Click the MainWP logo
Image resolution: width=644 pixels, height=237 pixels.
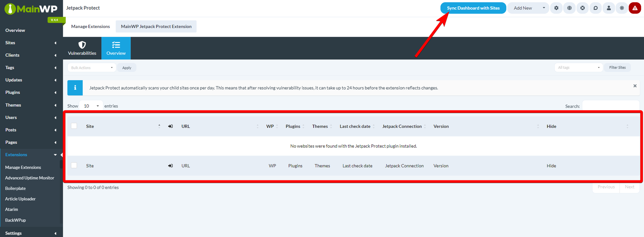pyautogui.click(x=31, y=9)
